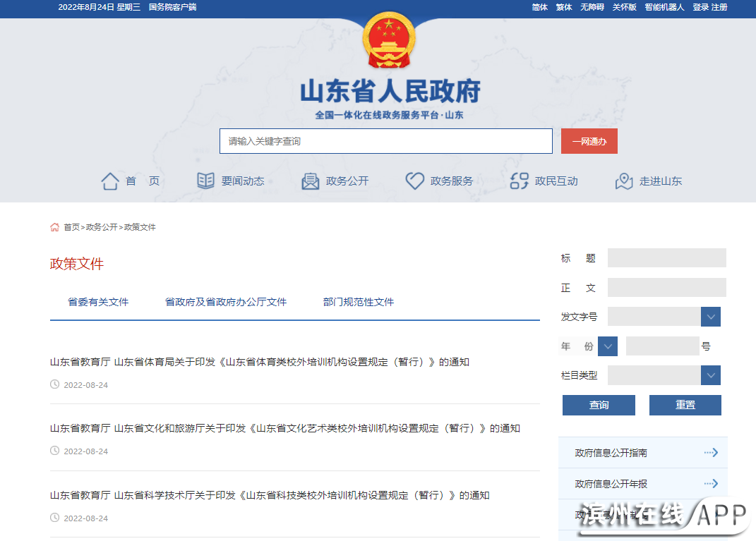Click the envelope icon for 政务公开
756x541 pixels.
click(x=311, y=181)
